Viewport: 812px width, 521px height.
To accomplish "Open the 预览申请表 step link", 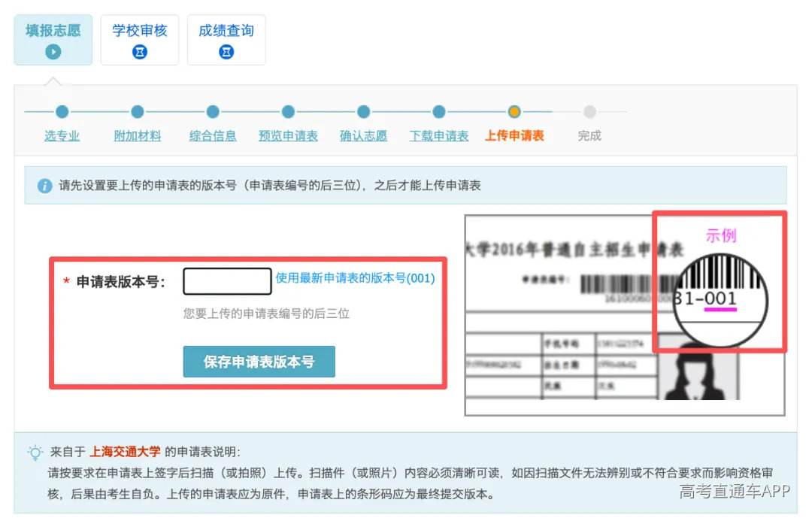I will coord(288,135).
